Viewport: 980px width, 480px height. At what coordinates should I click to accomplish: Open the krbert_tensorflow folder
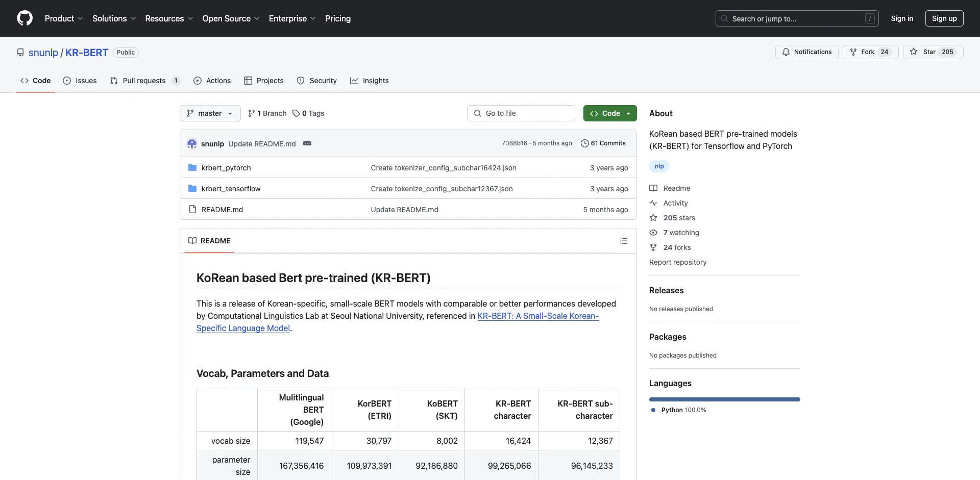pyautogui.click(x=231, y=189)
